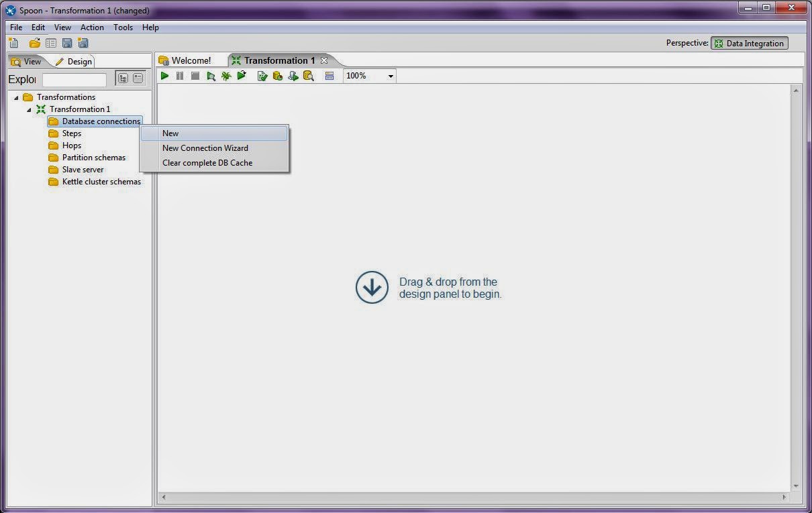Pause the running transformation

coord(179,76)
